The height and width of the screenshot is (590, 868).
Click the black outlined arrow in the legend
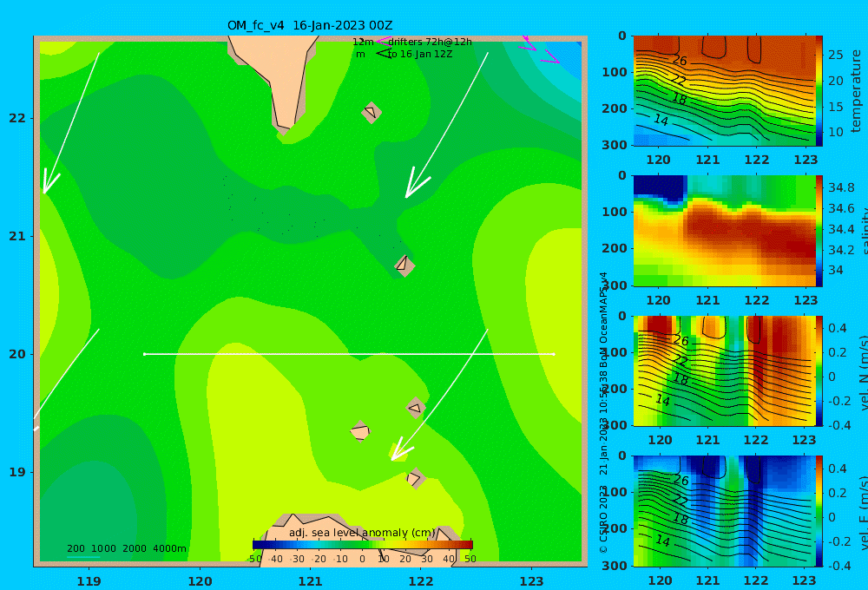[x=383, y=54]
